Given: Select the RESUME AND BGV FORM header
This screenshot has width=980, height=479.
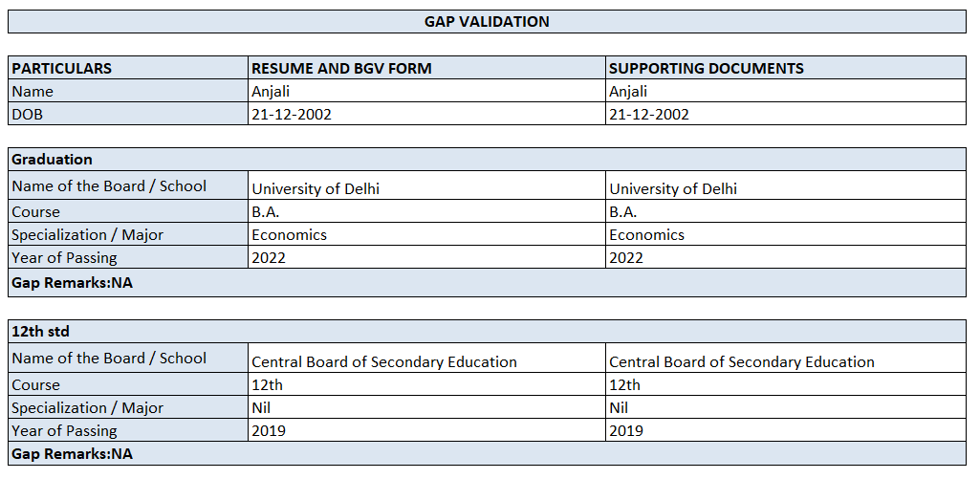Looking at the screenshot, I should click(341, 68).
